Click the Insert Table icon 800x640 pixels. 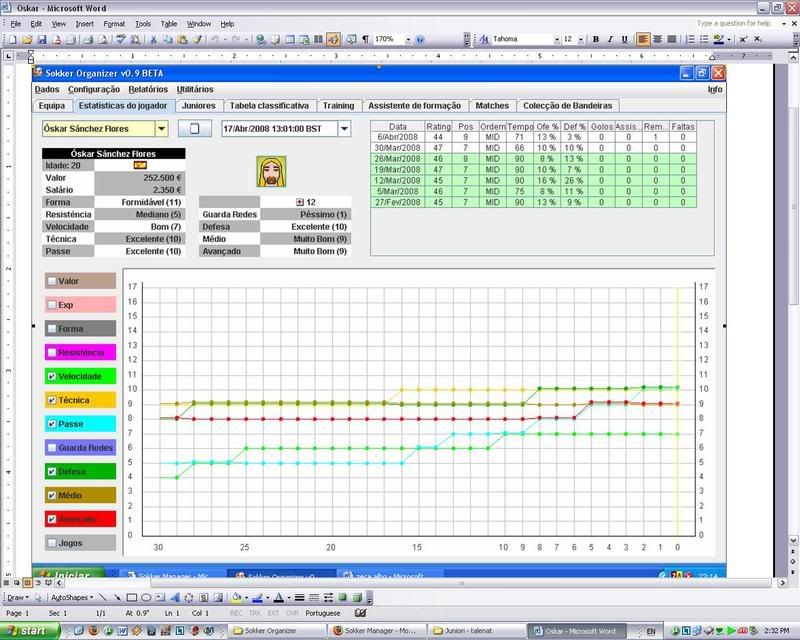point(290,39)
